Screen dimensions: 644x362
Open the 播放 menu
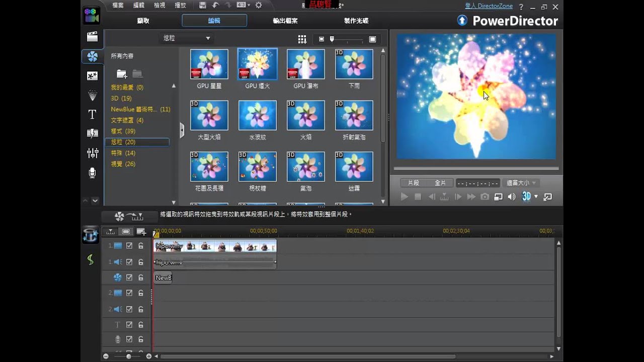coord(180,5)
